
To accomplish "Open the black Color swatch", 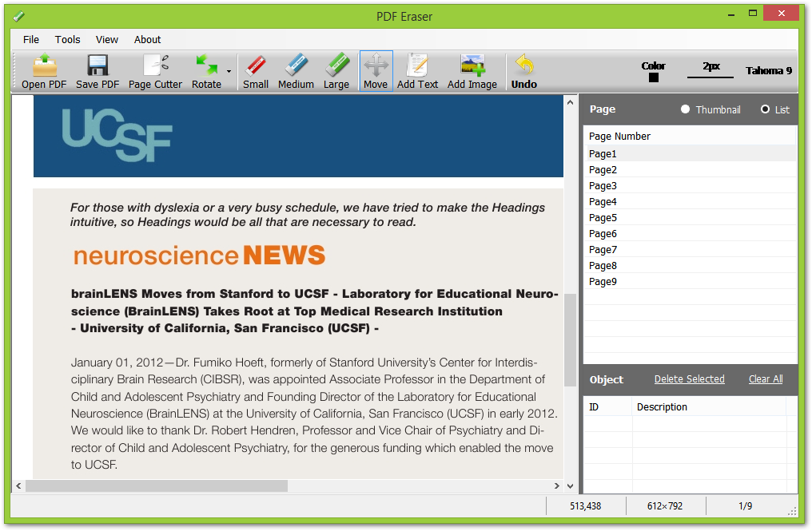I will pyautogui.click(x=654, y=77).
